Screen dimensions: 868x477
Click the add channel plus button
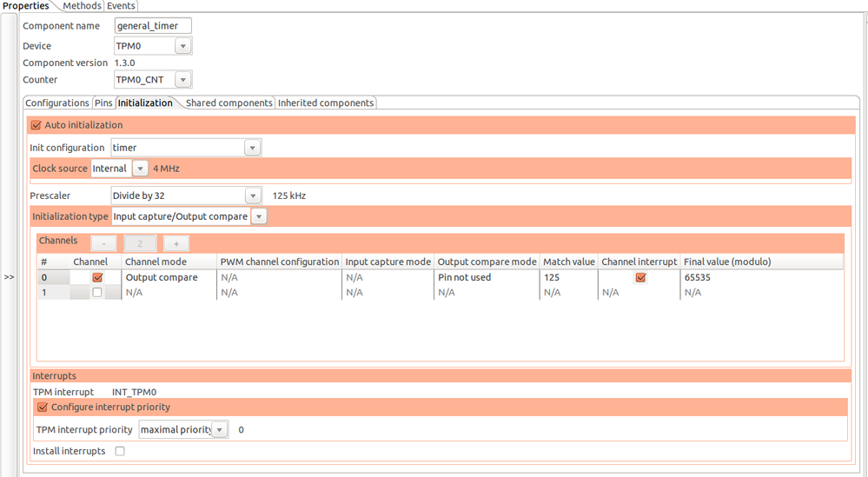176,244
